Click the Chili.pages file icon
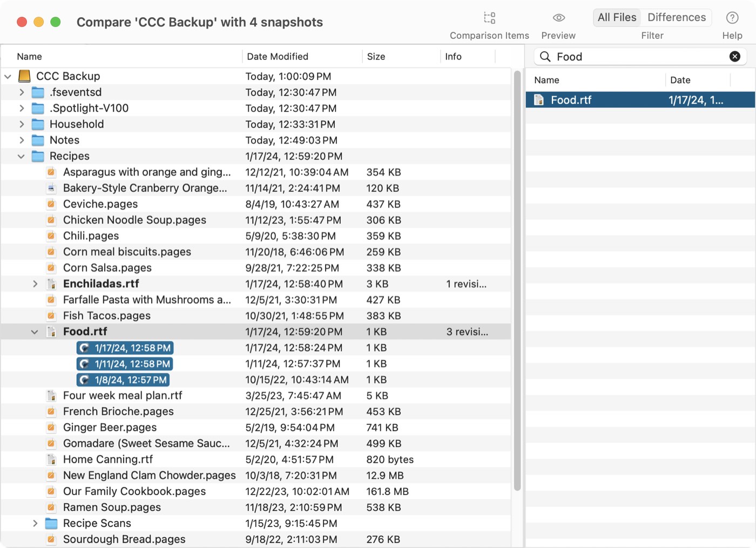756x548 pixels. [51, 236]
